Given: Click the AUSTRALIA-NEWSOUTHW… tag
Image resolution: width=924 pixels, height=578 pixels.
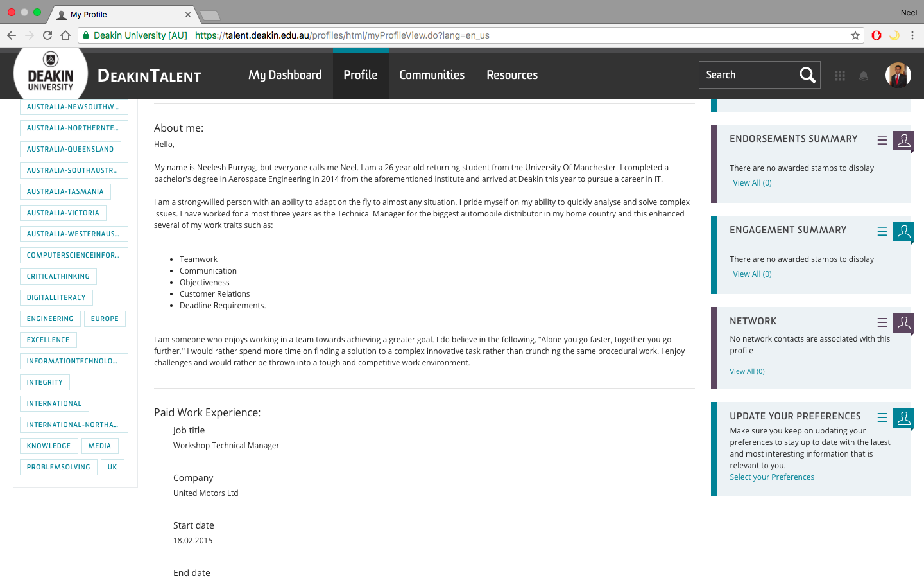Looking at the screenshot, I should (x=74, y=107).
